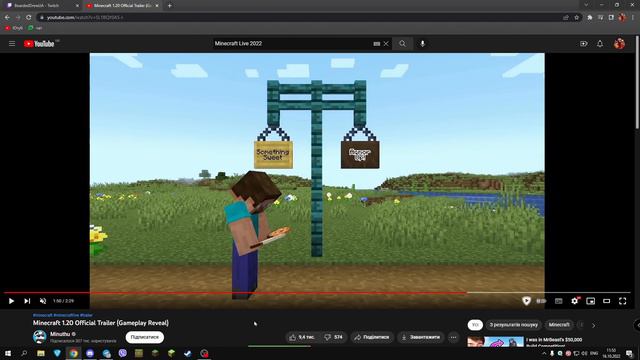Show more filter chips with arrow
This screenshot has height=360, width=640.
[593, 325]
